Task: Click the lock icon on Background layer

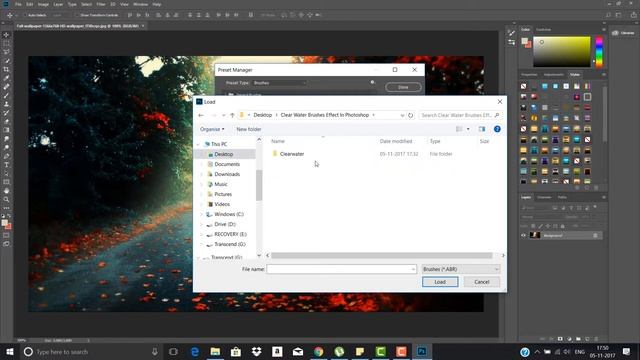Action: (x=595, y=236)
